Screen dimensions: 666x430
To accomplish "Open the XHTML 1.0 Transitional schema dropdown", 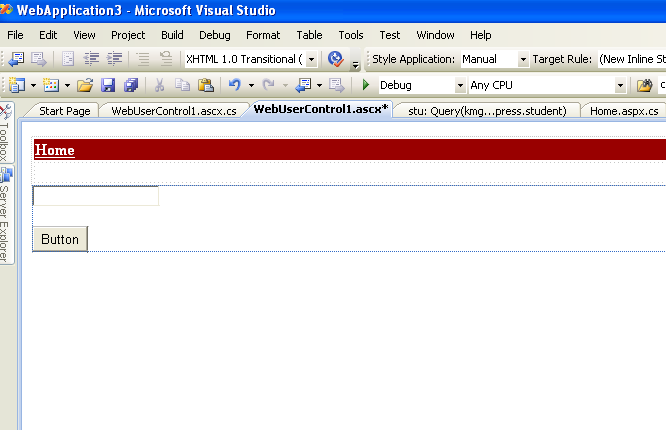I will [x=311, y=59].
